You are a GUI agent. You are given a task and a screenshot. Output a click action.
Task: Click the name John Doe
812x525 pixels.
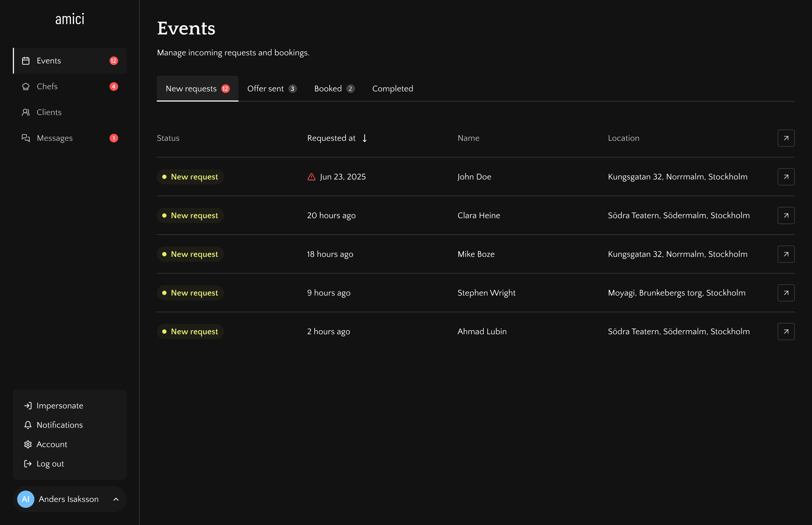point(474,177)
